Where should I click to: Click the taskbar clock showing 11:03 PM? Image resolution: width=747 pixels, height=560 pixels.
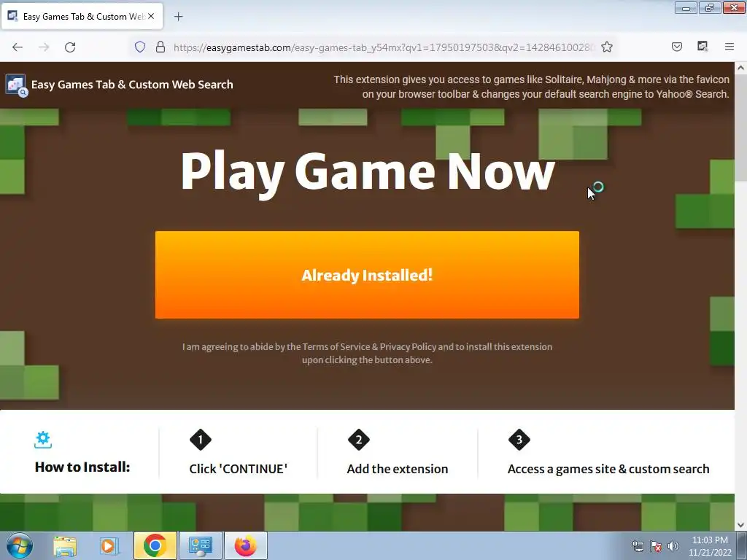point(710,546)
